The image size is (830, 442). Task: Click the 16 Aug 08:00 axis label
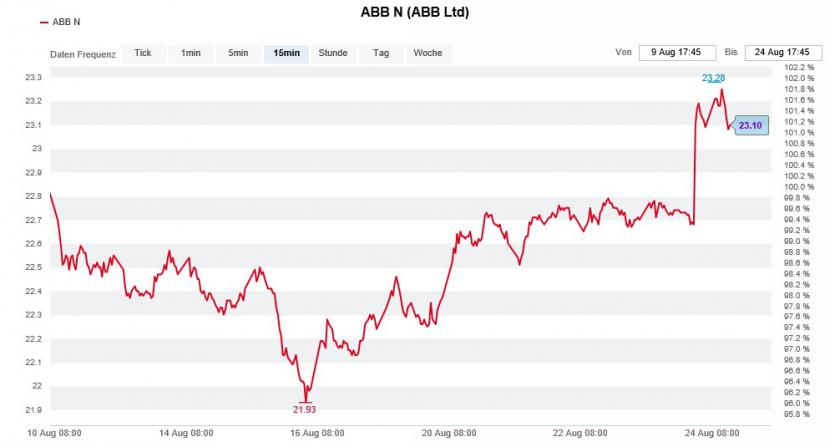(x=317, y=433)
